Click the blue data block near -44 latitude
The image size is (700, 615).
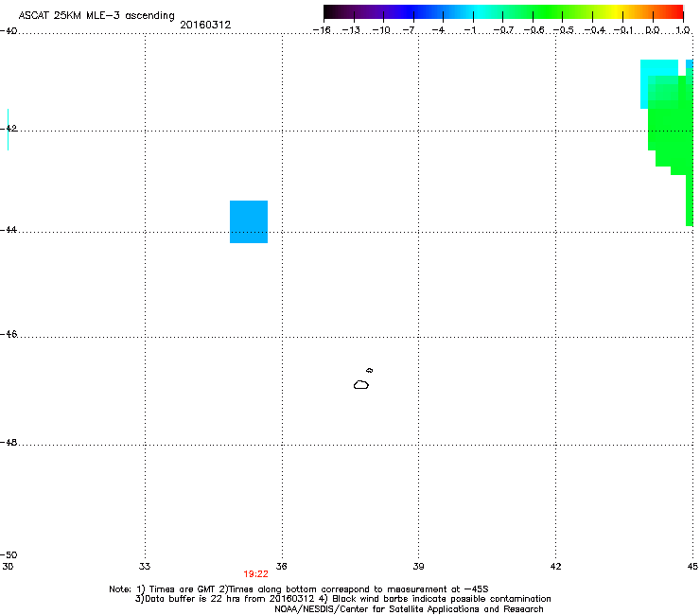(x=249, y=222)
